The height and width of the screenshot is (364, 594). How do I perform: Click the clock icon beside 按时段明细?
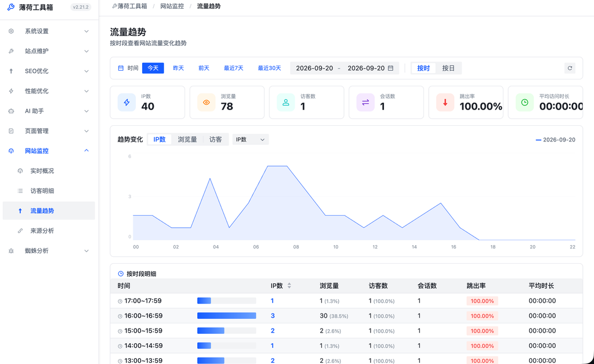click(121, 274)
